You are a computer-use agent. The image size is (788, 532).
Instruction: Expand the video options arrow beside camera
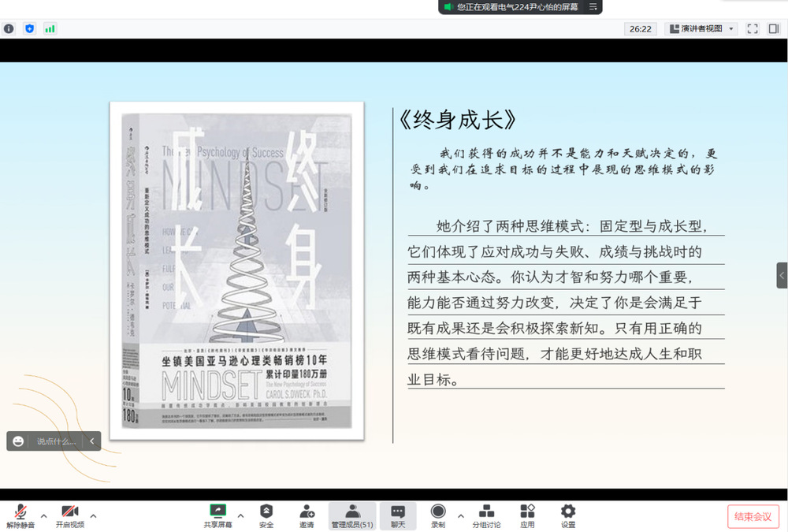[93, 516]
